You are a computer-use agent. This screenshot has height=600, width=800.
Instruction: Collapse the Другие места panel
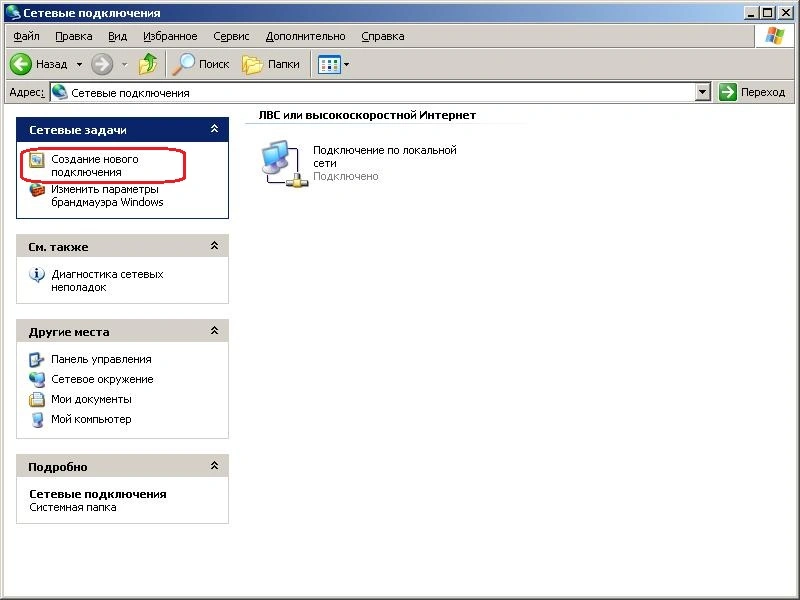point(214,331)
